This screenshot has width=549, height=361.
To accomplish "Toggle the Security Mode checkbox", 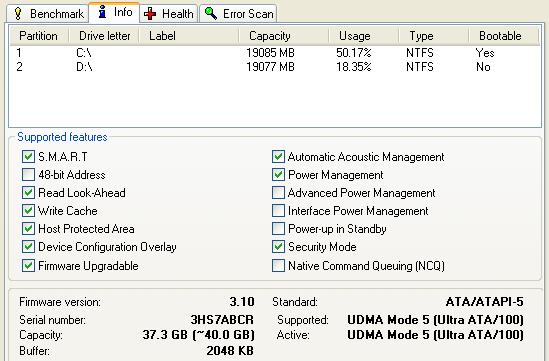I will point(278,247).
